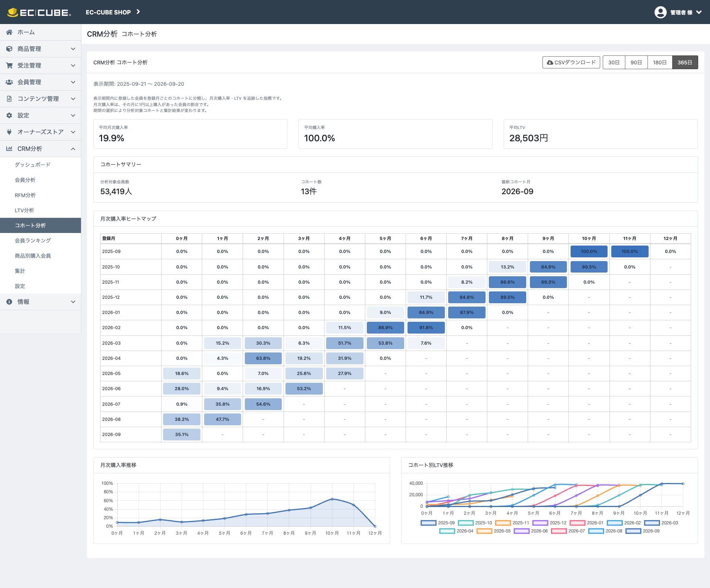The width and height of the screenshot is (710, 588).
Task: Click the member management users icon
Action: (9, 82)
